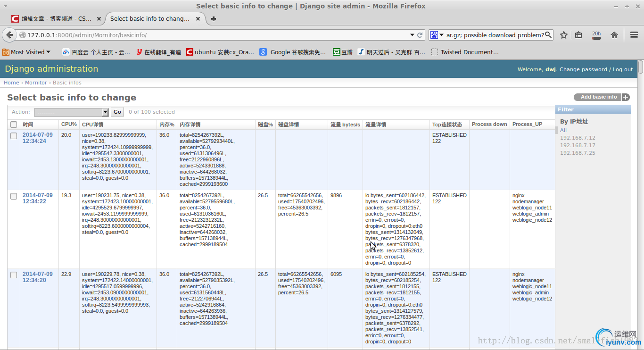Open the ubuntu 安装cx_Ora bookmark
Viewport: 644px width, 350px height.
(220, 52)
